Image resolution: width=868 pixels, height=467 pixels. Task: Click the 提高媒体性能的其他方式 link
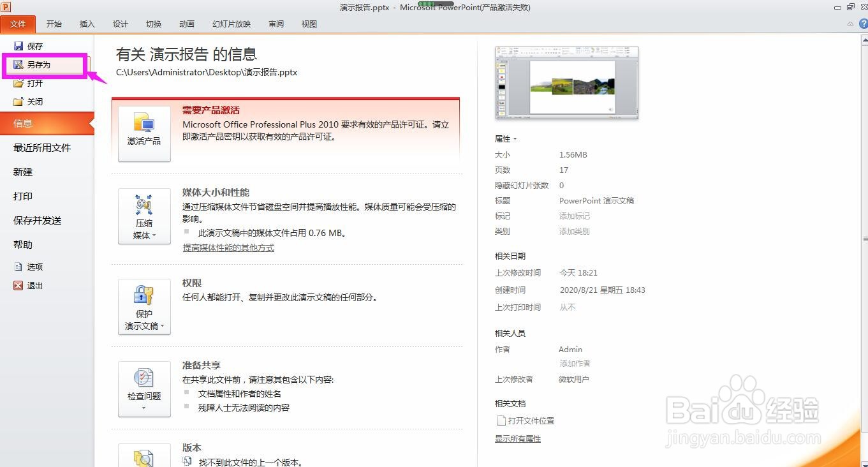coord(228,248)
